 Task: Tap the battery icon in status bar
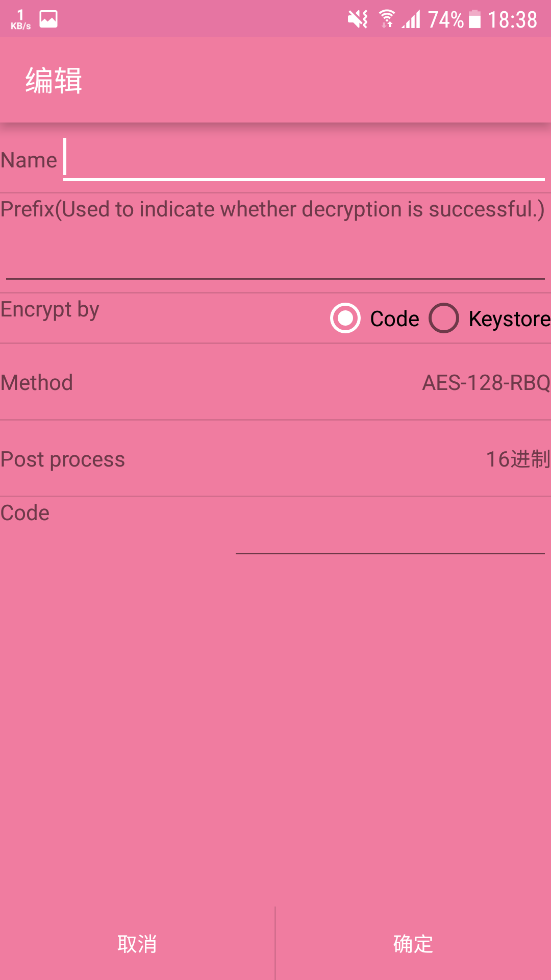coord(474,19)
